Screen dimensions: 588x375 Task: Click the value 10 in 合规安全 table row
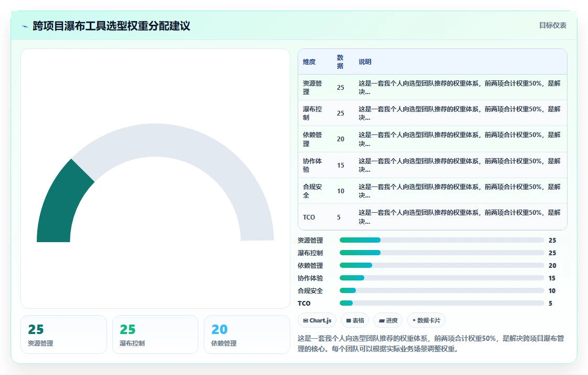tap(341, 191)
